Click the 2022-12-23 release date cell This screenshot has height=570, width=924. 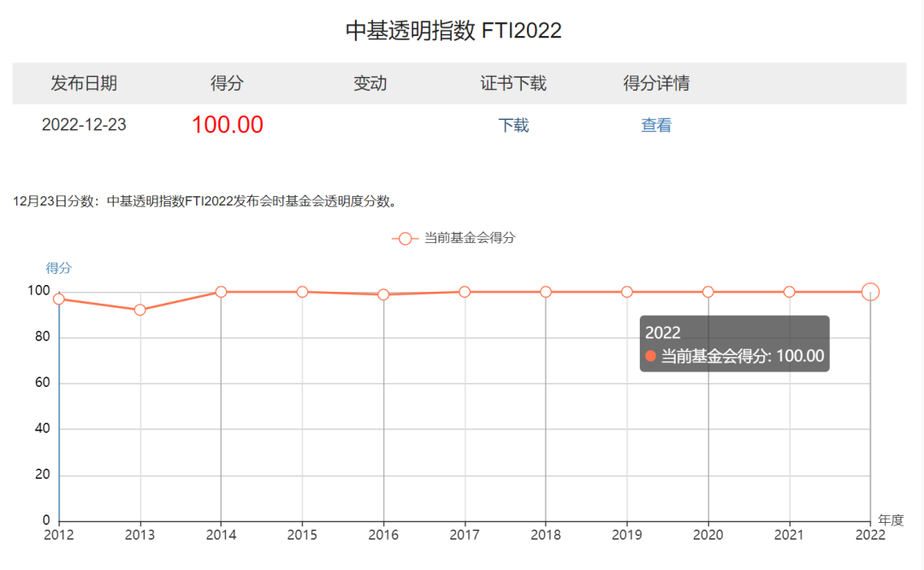tap(84, 125)
